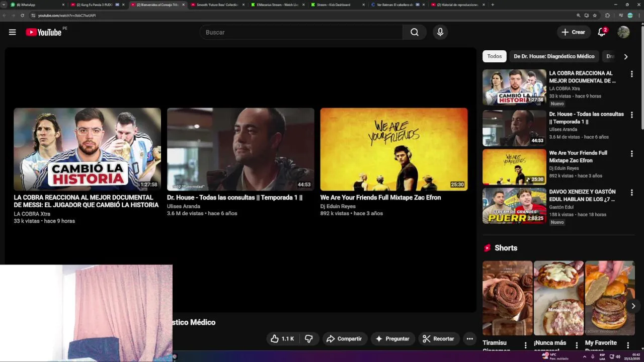Select the Todos filter chip
This screenshot has height=362, width=644.
pos(495,56)
